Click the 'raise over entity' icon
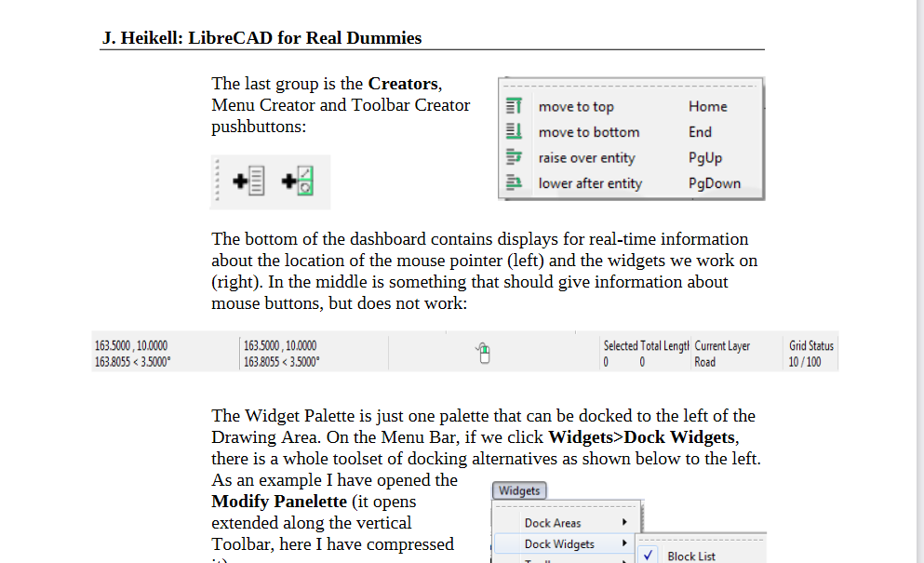Image resolution: width=924 pixels, height=563 pixels. click(x=513, y=156)
